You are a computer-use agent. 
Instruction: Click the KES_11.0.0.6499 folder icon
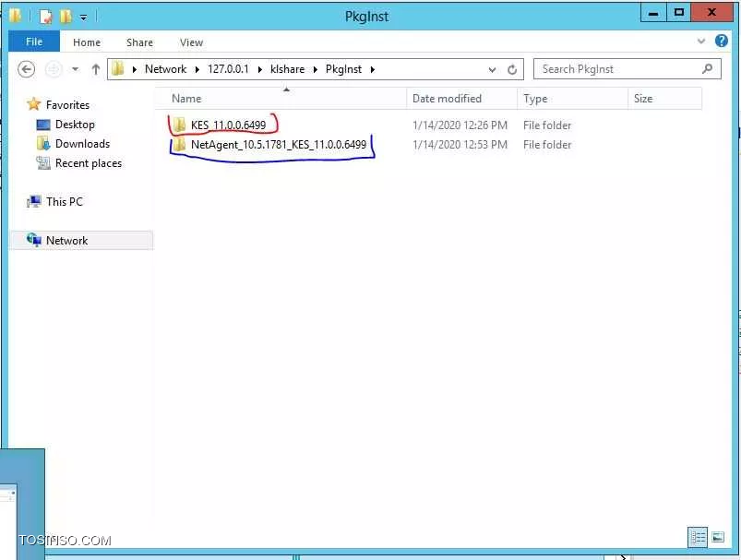pos(179,125)
